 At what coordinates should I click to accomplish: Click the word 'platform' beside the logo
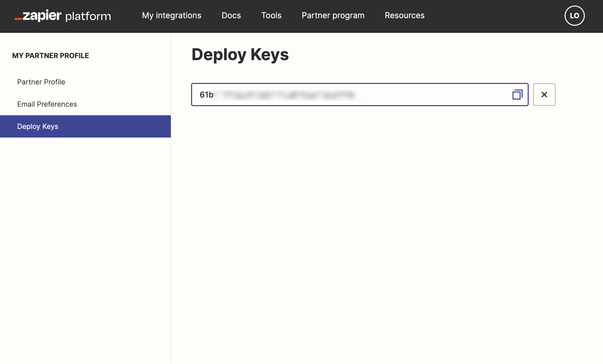tap(88, 16)
